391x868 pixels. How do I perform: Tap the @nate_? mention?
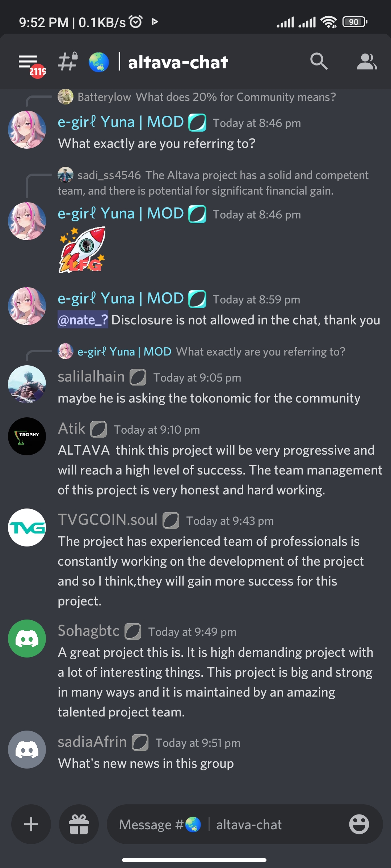(83, 320)
